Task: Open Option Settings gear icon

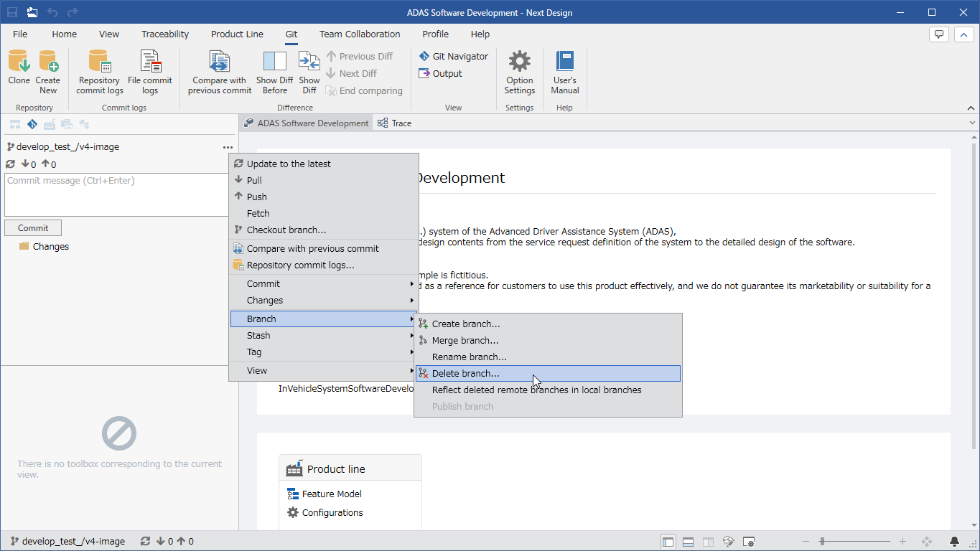Action: click(x=520, y=62)
